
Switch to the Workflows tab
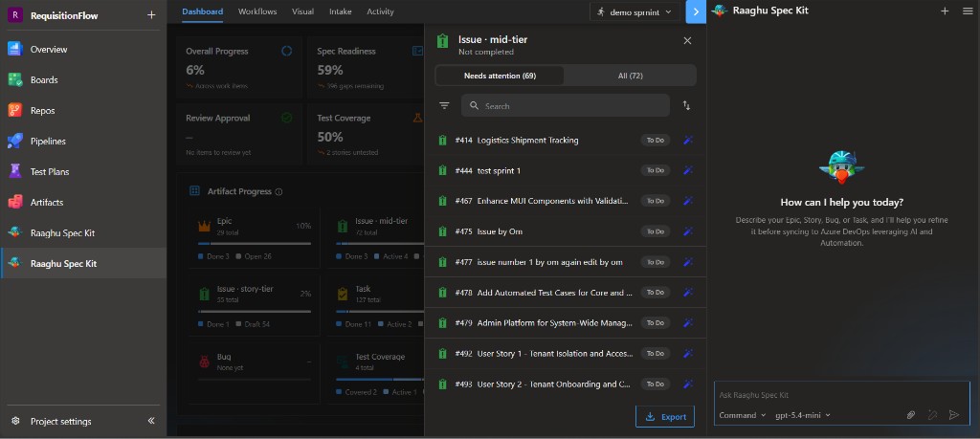click(x=257, y=11)
